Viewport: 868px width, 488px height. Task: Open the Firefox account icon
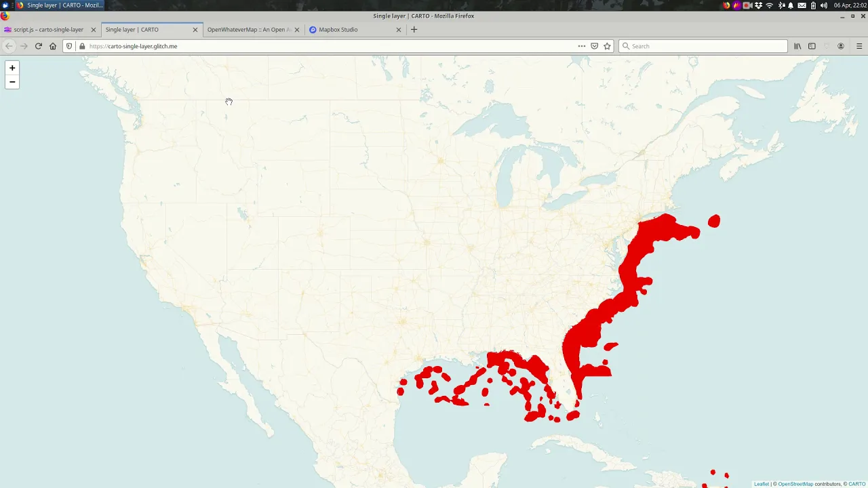[x=841, y=46]
